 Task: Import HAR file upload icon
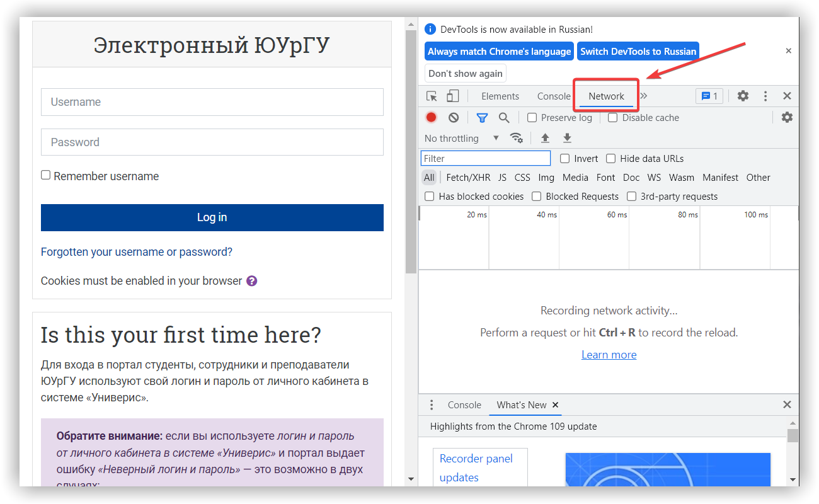tap(546, 138)
